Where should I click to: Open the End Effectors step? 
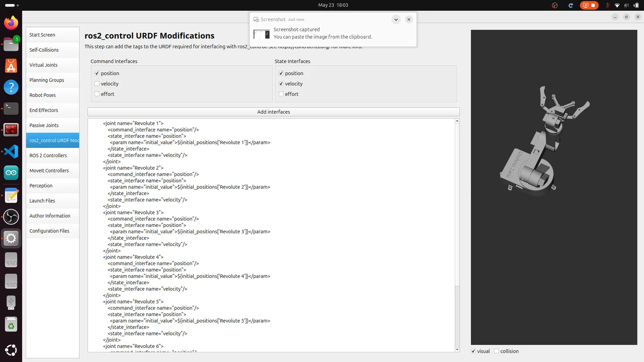coord(53,110)
